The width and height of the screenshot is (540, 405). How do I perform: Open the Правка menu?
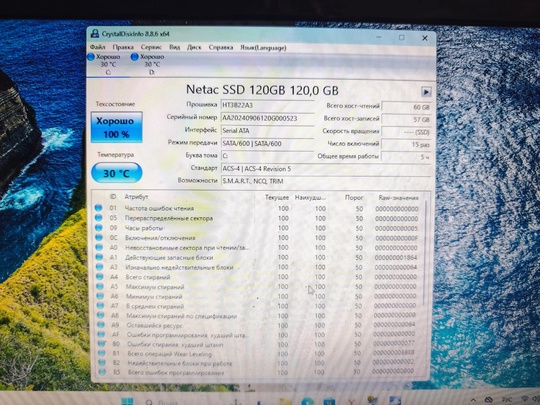pos(123,47)
